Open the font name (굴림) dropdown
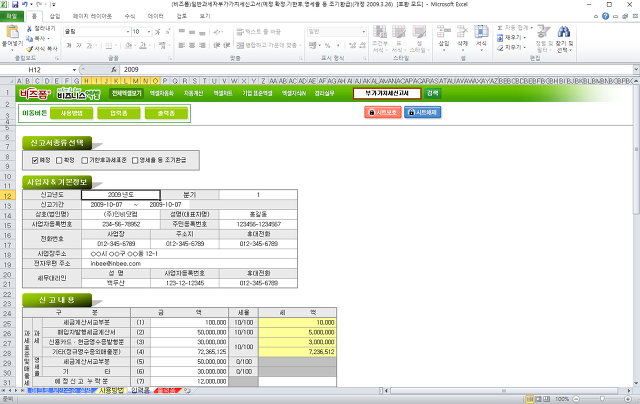 pyautogui.click(x=128, y=32)
